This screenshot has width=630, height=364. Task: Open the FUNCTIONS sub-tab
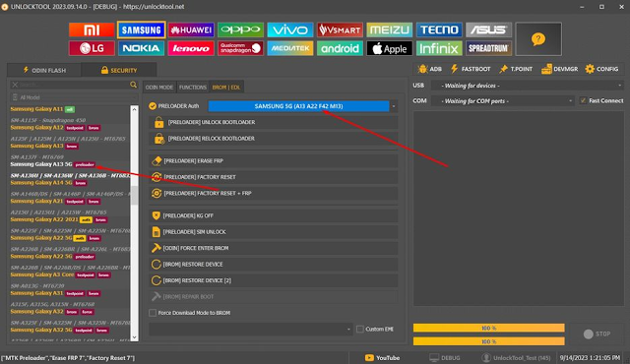[193, 88]
